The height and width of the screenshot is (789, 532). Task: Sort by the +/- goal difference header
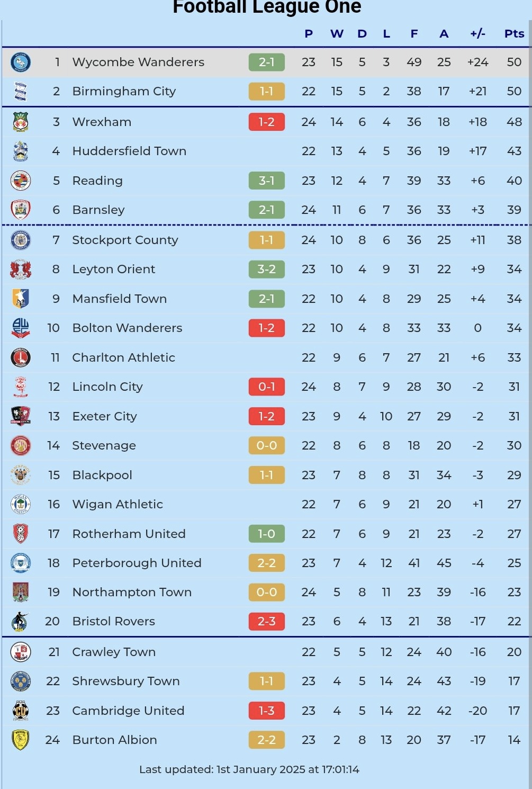[x=477, y=34]
